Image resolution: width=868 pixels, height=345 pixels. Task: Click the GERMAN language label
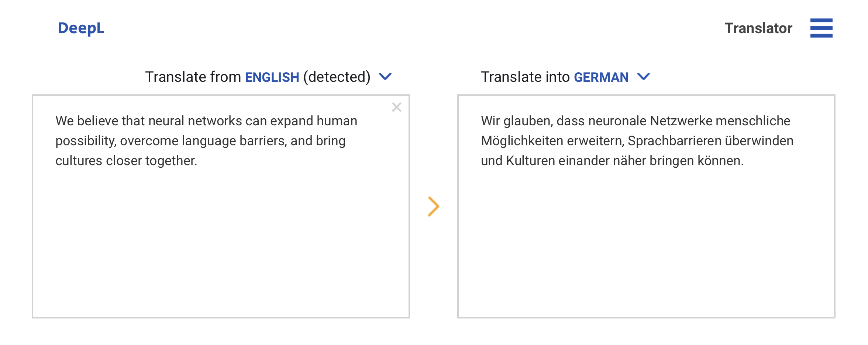click(602, 77)
